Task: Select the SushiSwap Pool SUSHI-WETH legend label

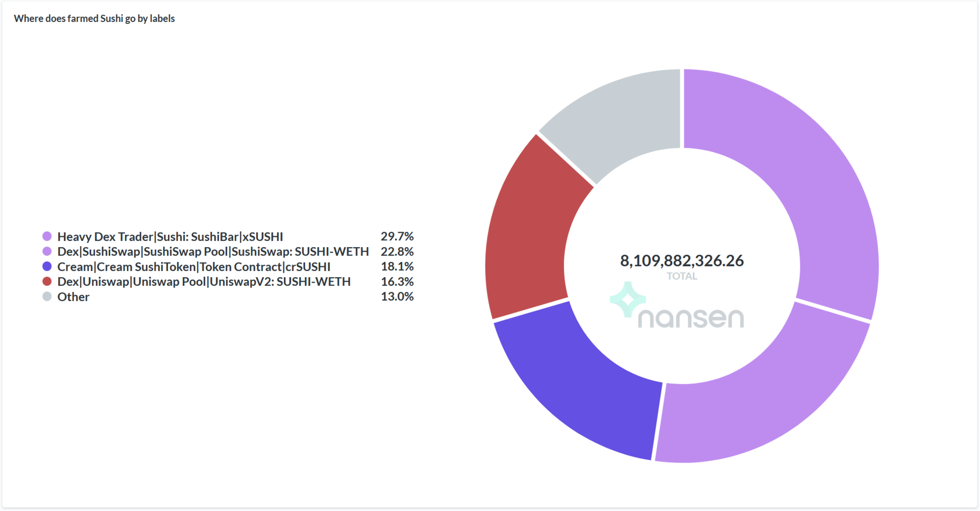Action: pyautogui.click(x=213, y=252)
